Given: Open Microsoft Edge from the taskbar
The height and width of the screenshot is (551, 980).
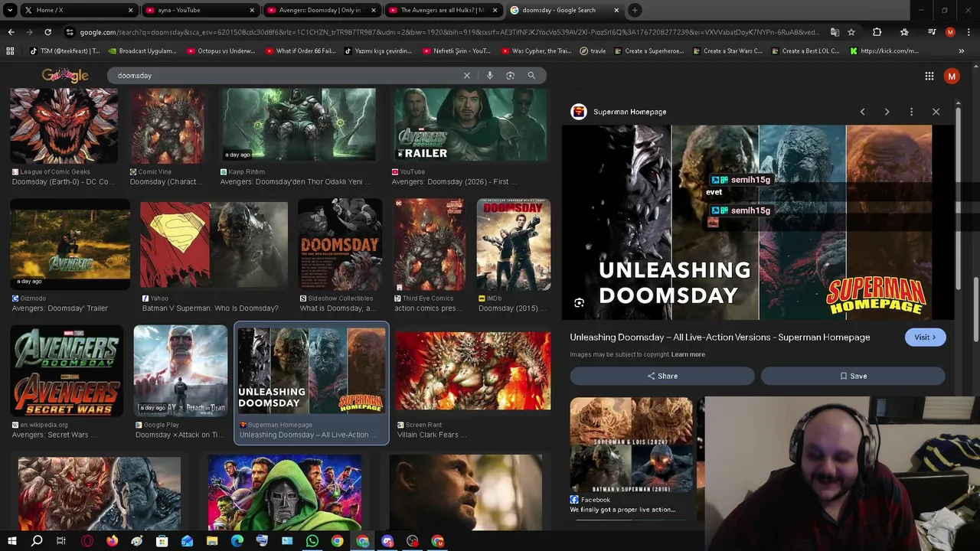Looking at the screenshot, I should point(237,541).
